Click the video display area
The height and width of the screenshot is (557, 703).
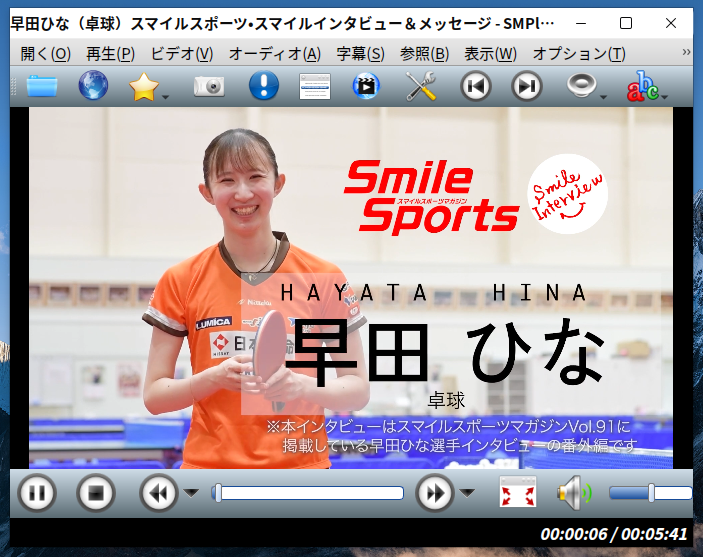(351, 288)
